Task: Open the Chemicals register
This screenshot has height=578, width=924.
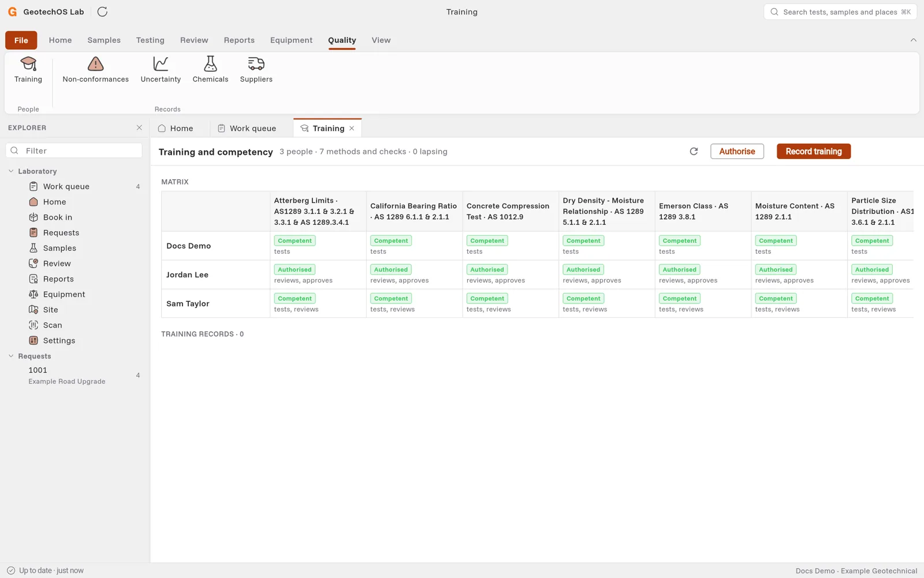Action: [210, 70]
